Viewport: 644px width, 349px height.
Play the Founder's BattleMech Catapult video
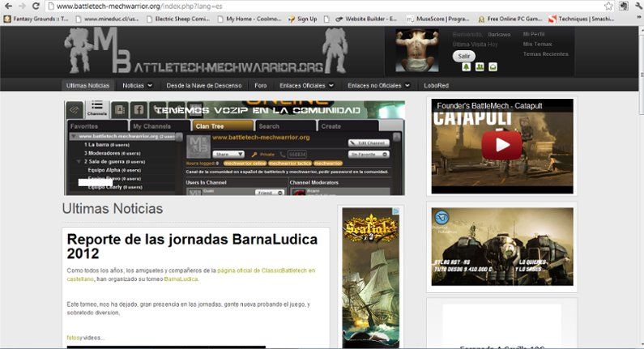click(x=502, y=145)
